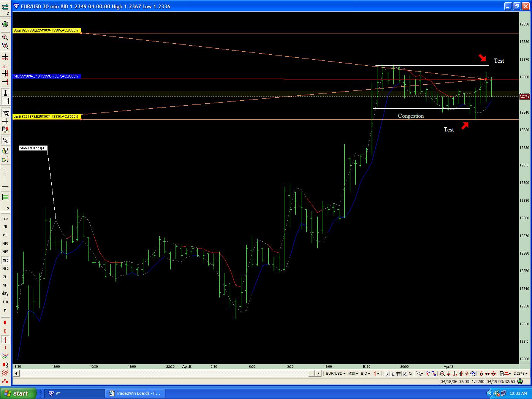
Task: Click the chart scroll right arrow
Action: pos(318,374)
